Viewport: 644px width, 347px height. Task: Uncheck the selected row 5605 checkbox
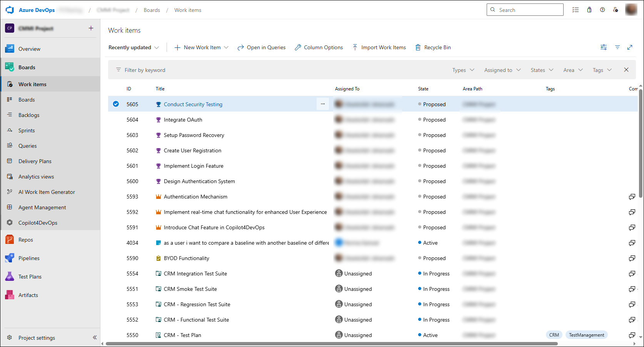pyautogui.click(x=116, y=104)
